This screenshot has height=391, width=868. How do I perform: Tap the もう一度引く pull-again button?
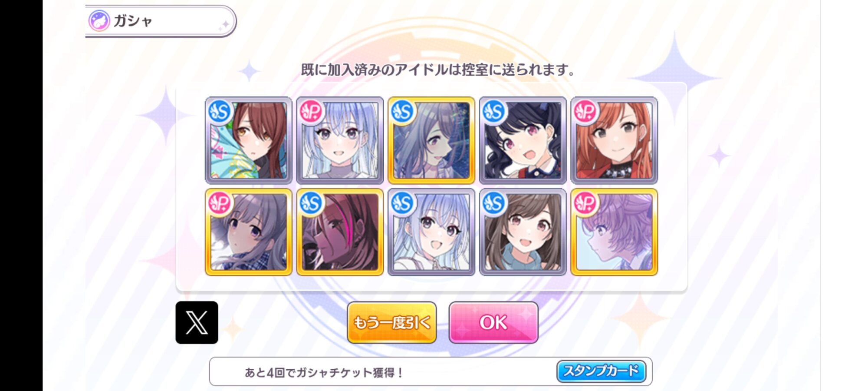391,322
